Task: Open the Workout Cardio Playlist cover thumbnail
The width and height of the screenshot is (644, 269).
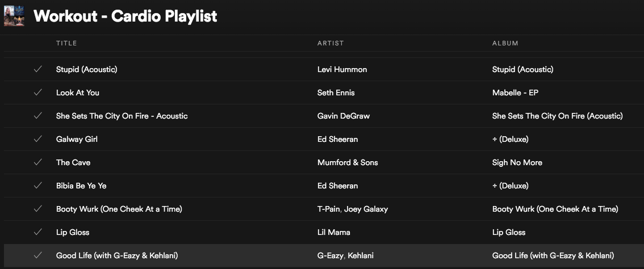Action: point(14,16)
